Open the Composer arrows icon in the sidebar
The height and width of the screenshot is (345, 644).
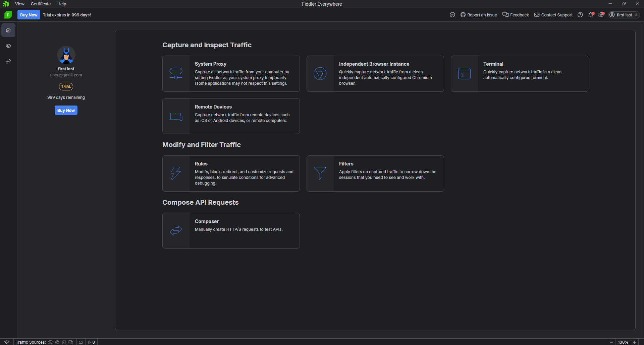[x=8, y=62]
